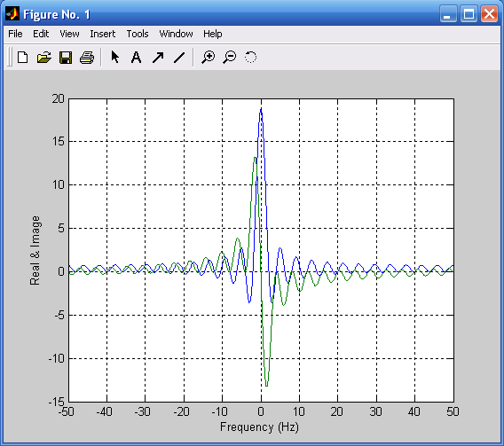
Task: Open the Window menu
Action: coord(177,34)
